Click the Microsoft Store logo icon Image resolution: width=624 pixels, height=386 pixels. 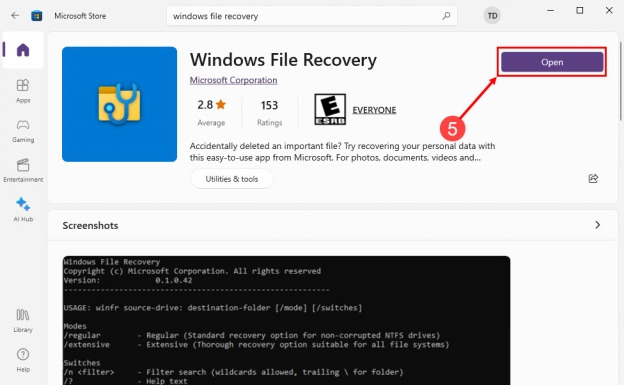point(37,16)
